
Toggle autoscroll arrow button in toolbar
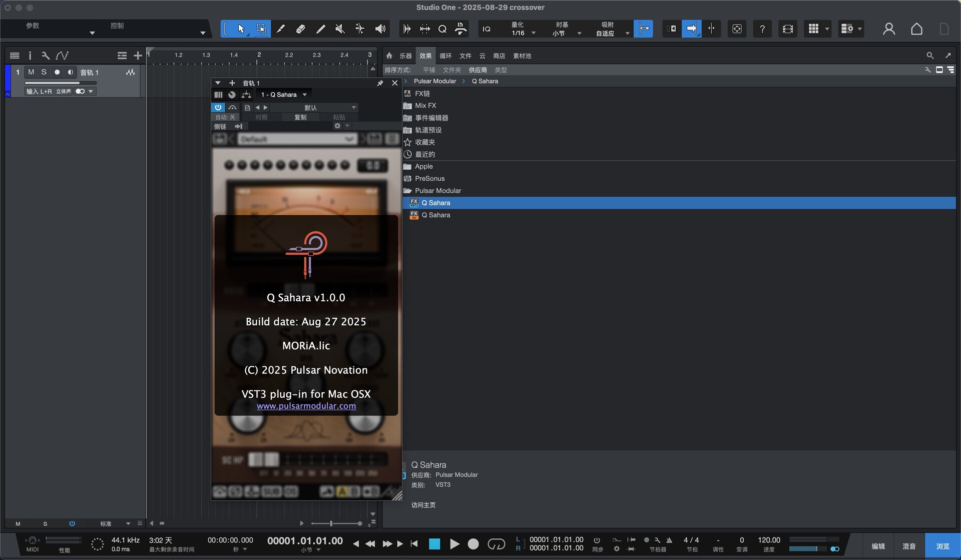tap(691, 29)
